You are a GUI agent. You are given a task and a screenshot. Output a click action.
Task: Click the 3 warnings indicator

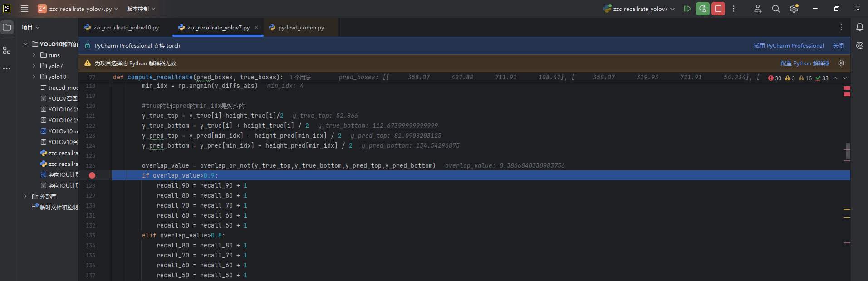point(790,78)
